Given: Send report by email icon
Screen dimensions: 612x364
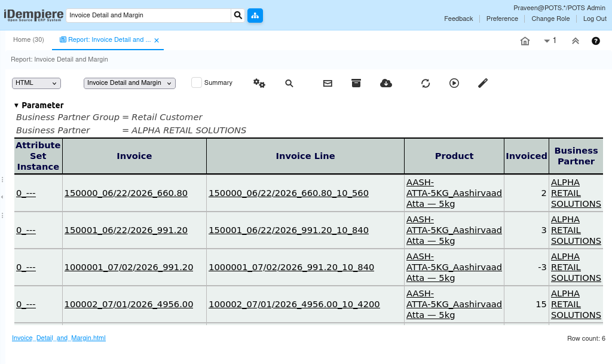Looking at the screenshot, I should (x=328, y=83).
